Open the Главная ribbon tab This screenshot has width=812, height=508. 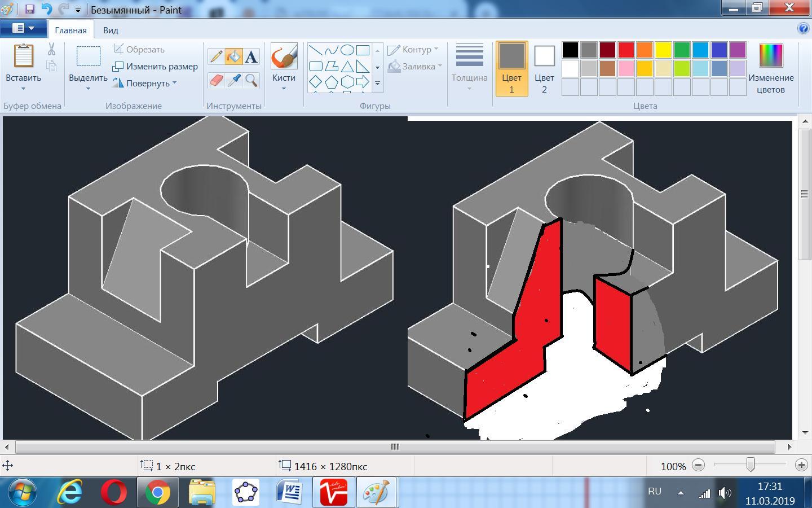click(x=70, y=30)
